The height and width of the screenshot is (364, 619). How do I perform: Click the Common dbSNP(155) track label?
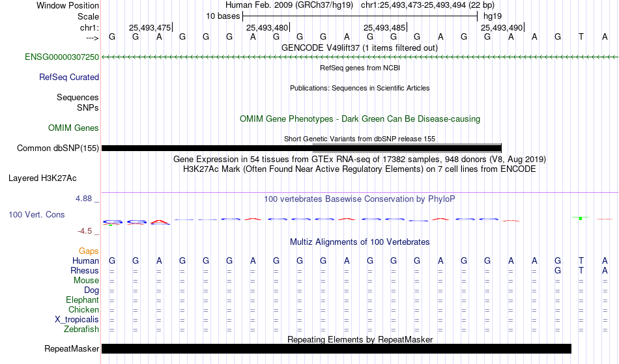[x=58, y=148]
